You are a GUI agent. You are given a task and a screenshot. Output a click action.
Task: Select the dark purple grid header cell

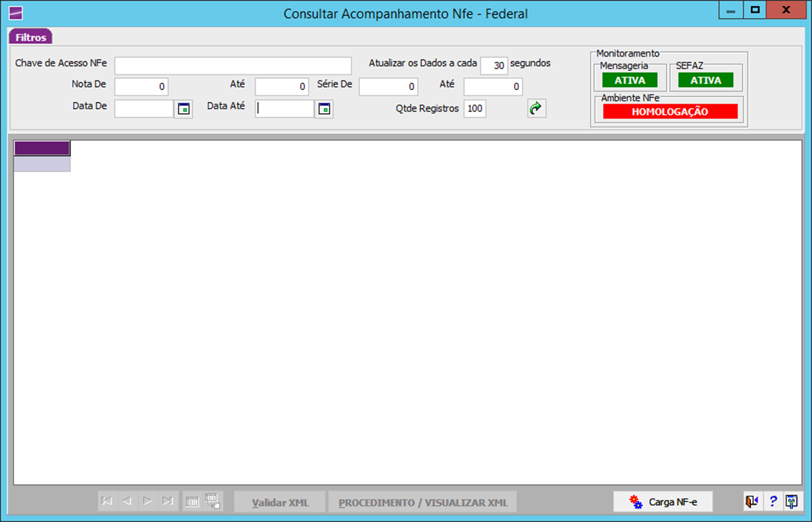click(x=42, y=148)
